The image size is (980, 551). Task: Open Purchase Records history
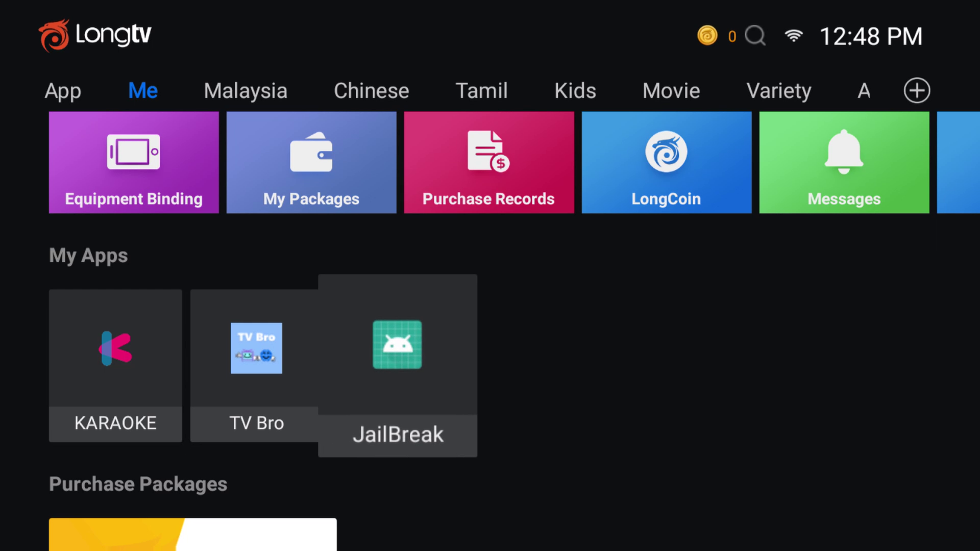click(x=488, y=162)
